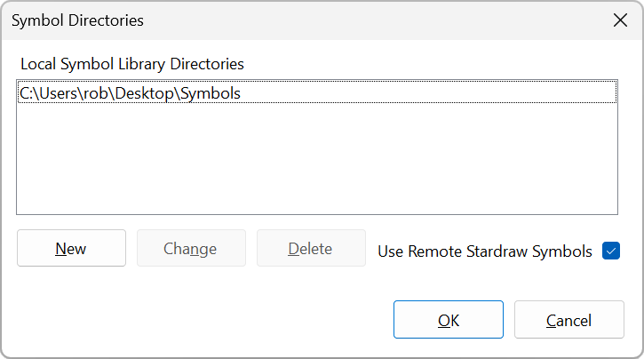Click the Use Remote Stardraw Symbols label
The width and height of the screenshot is (644, 359).
click(x=485, y=251)
